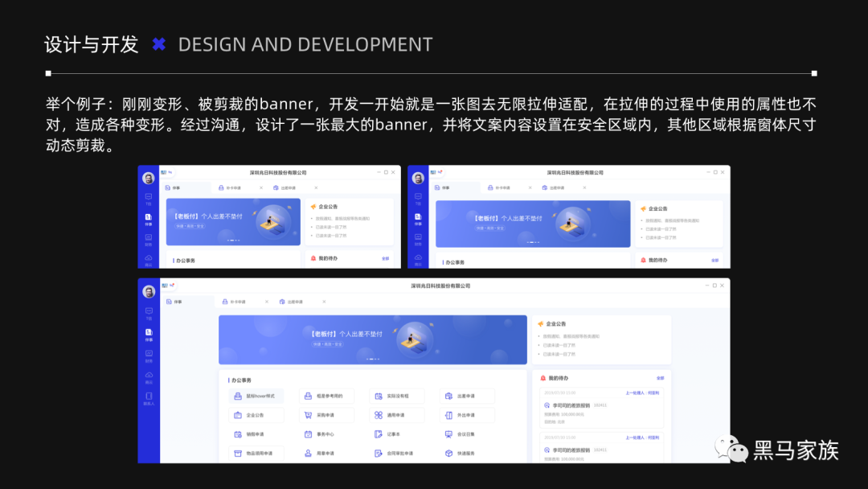Close the 补卡申请 tab in the bottom window

pos(267,302)
